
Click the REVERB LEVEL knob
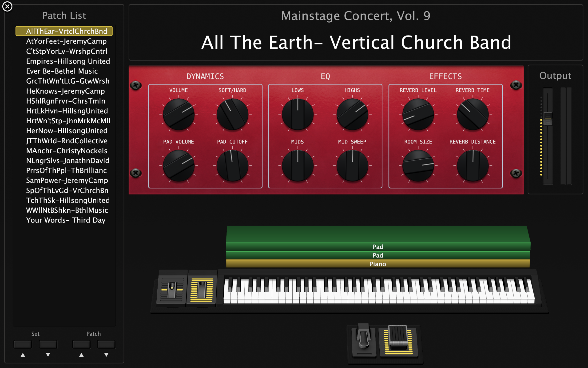pos(418,114)
